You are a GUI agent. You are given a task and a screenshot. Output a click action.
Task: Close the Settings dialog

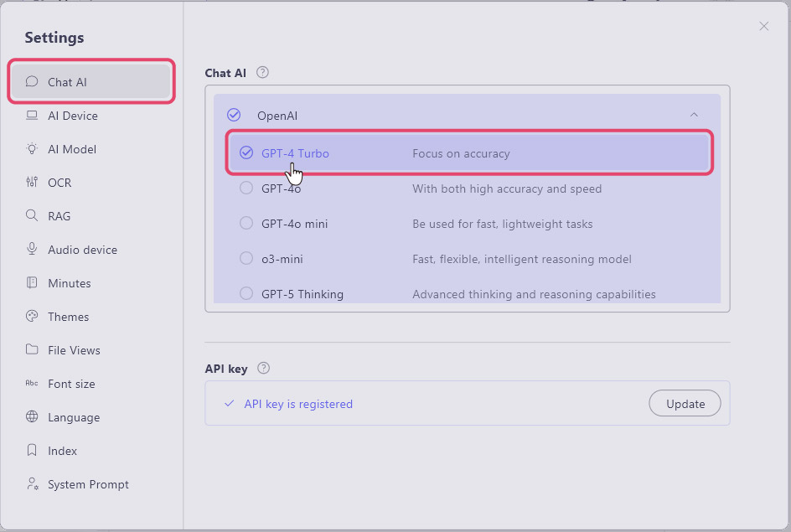[x=763, y=27]
